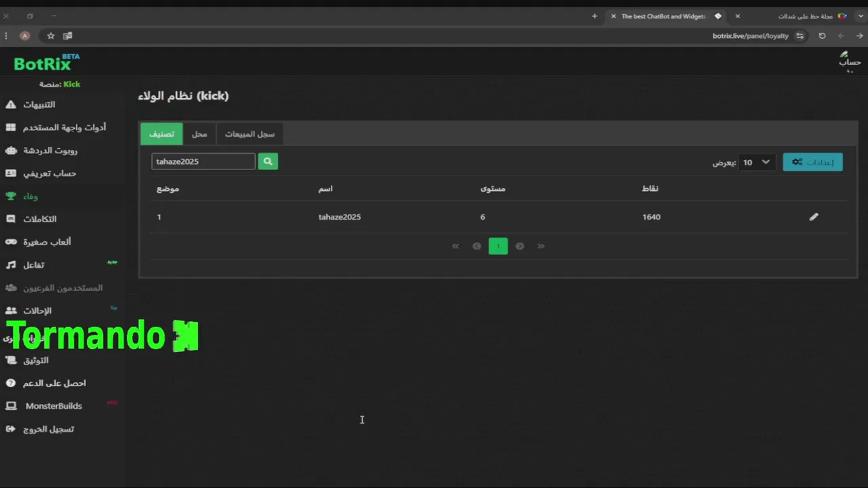The height and width of the screenshot is (488, 868).
Task: Select the وفاء loyalty trophy item
Action: (x=22, y=196)
